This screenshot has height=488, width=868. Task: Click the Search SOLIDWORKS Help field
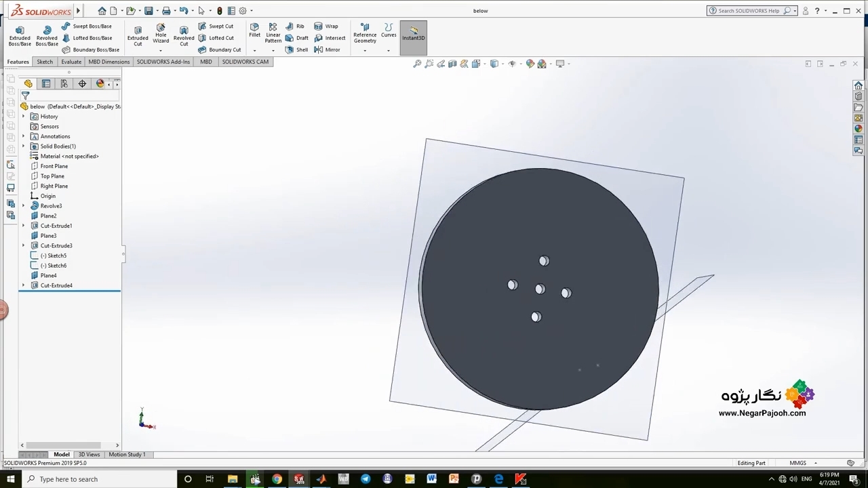click(x=749, y=11)
